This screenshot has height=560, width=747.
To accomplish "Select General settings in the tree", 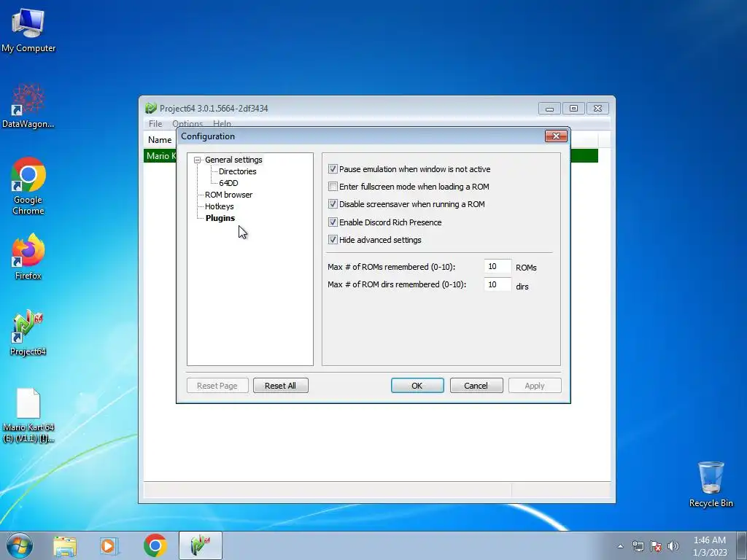I will (233, 160).
